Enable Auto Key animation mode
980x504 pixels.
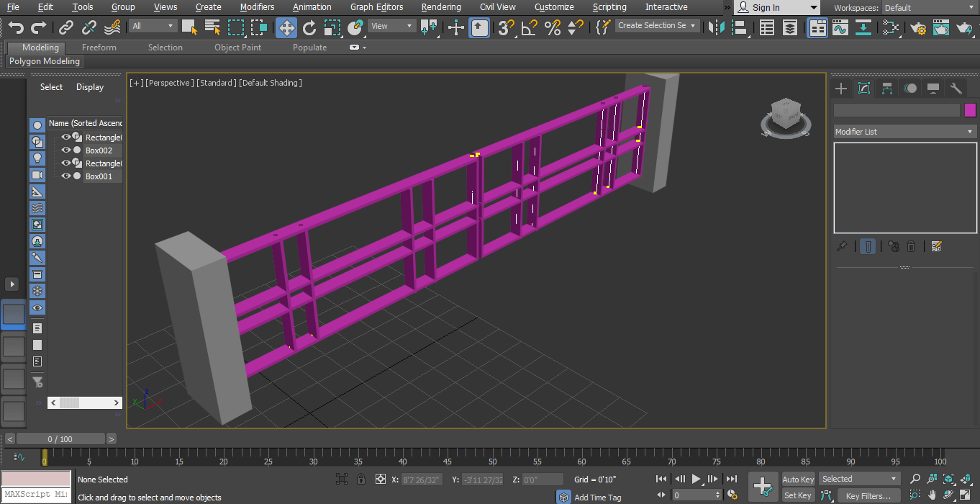click(798, 480)
